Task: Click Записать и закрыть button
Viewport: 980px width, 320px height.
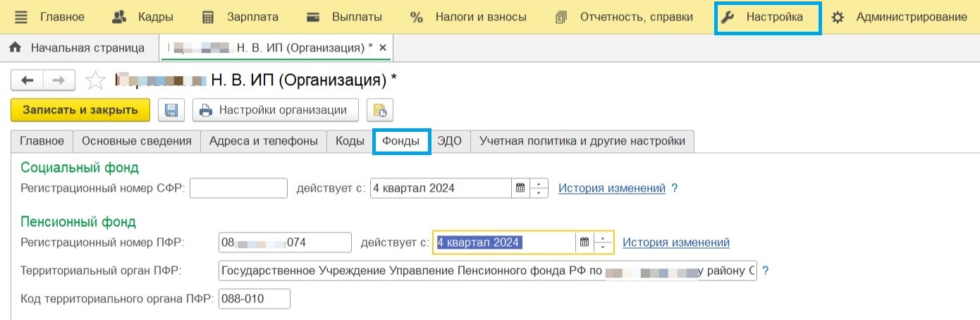Action: coord(80,110)
